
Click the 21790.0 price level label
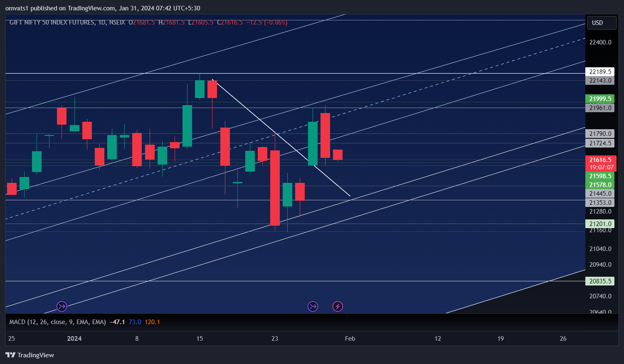[x=600, y=134]
